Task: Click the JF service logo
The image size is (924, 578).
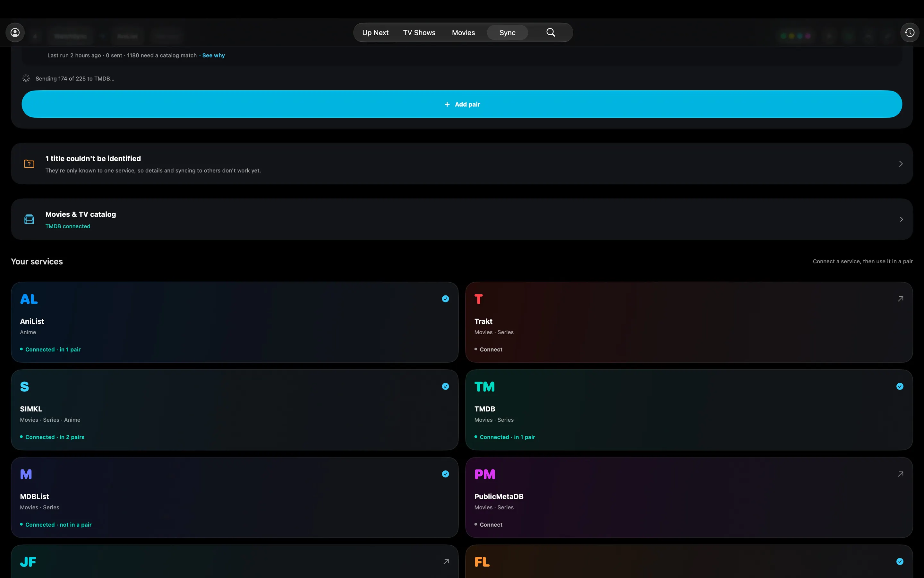Action: coord(28,562)
